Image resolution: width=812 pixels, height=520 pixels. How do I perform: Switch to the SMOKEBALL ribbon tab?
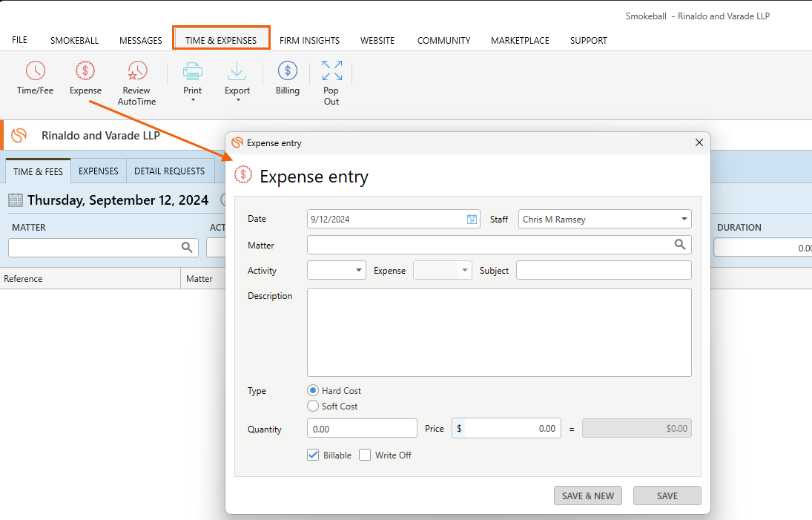tap(75, 40)
